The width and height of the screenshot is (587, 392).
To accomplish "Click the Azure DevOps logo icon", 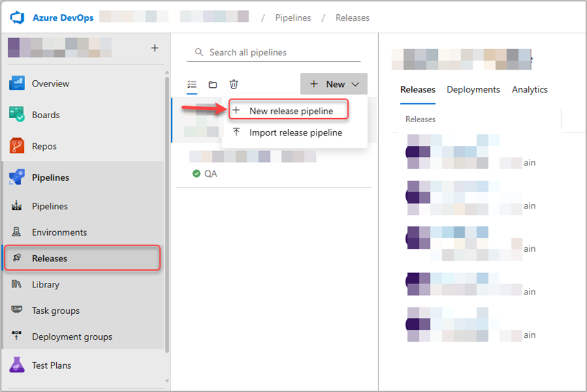I will point(17,17).
